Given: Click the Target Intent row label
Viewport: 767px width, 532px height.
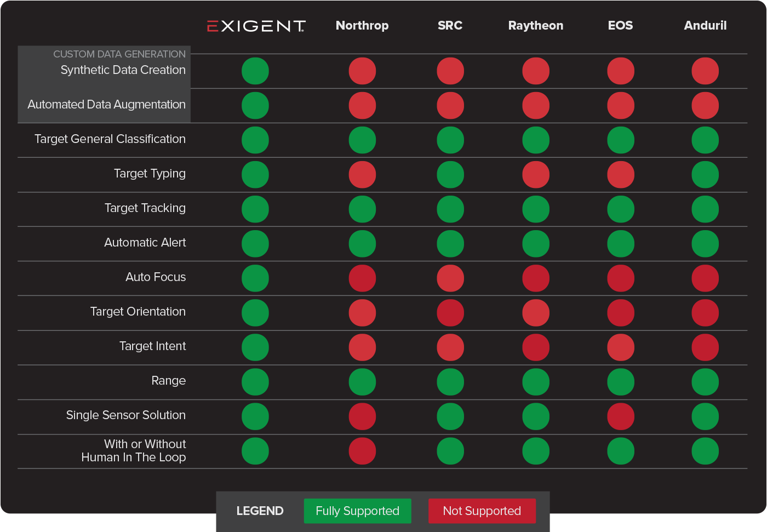Looking at the screenshot, I should (x=153, y=346).
